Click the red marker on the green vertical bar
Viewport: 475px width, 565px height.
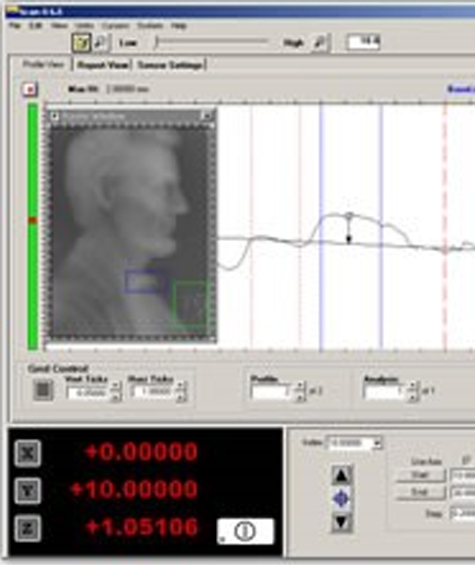pyautogui.click(x=33, y=220)
